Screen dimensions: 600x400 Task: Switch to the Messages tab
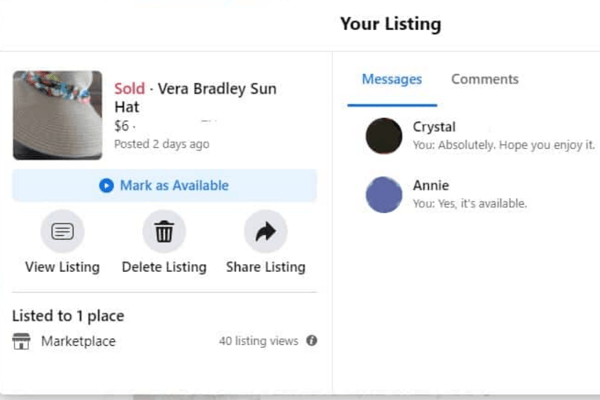pyautogui.click(x=392, y=79)
